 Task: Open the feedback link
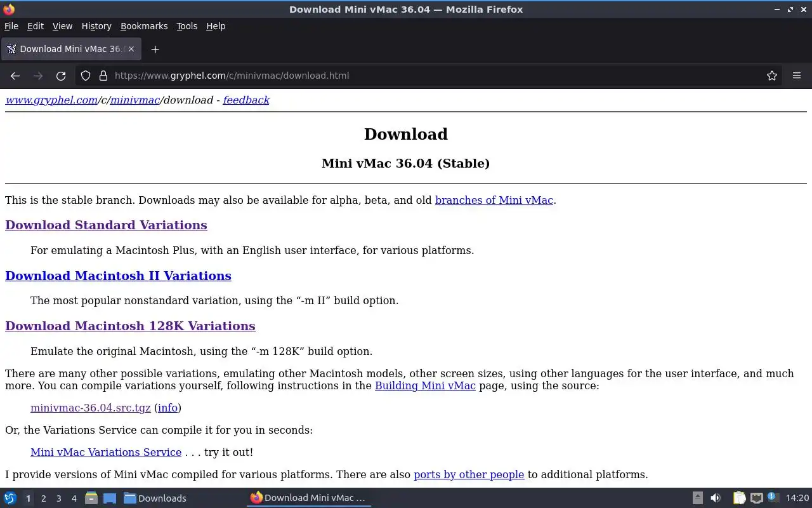tap(246, 100)
